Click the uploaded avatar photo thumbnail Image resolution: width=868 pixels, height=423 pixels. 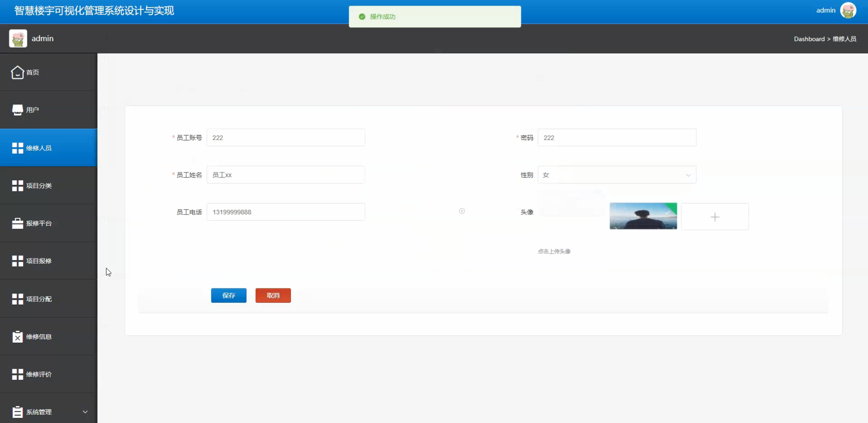643,216
